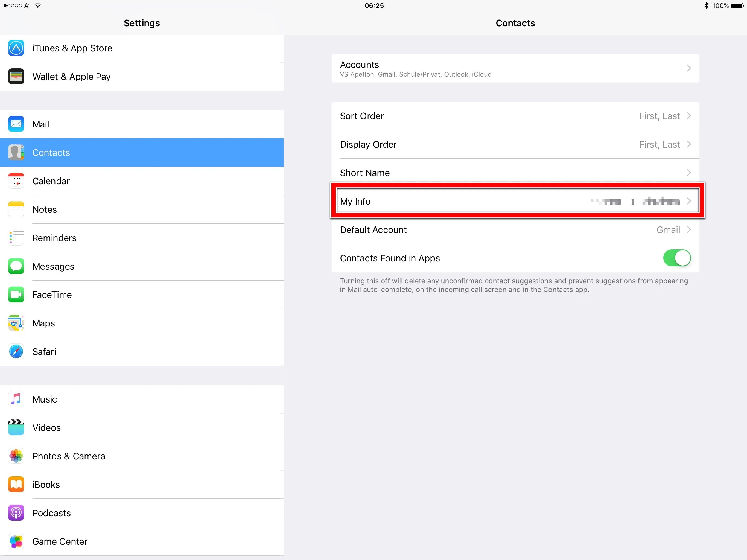Disable Contacts Found in Apps switch
This screenshot has height=560, width=747.
[x=677, y=258]
